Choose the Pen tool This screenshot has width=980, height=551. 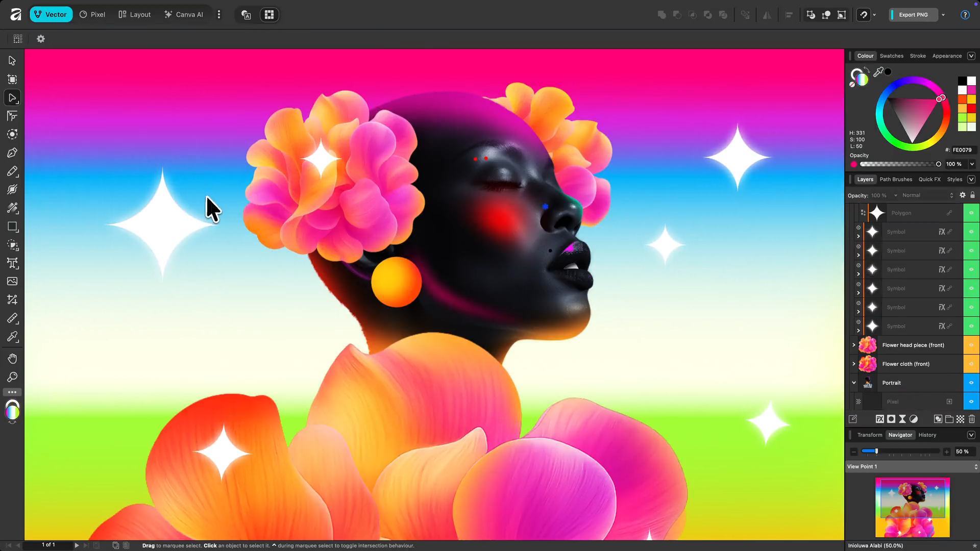tap(12, 153)
